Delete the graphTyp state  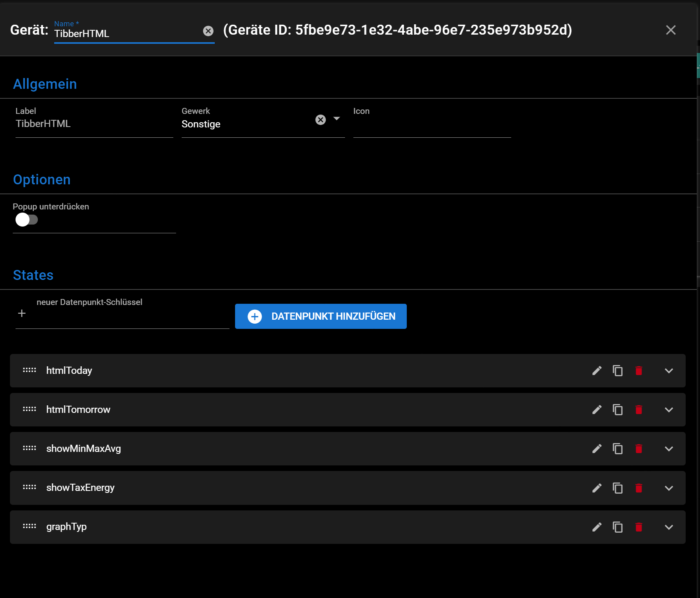tap(639, 527)
